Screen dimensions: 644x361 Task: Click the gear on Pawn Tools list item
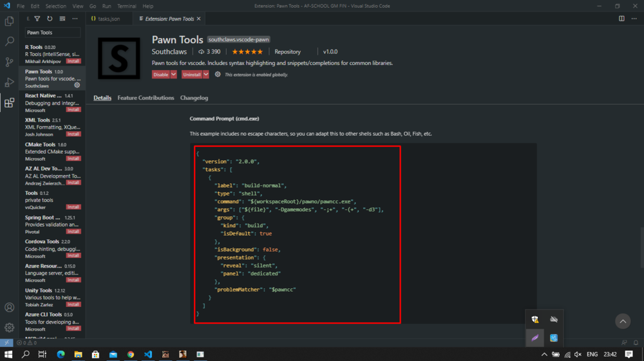[77, 86]
